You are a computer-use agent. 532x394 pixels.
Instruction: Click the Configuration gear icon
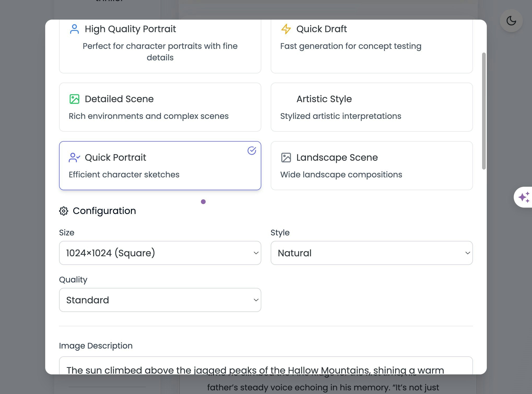(x=63, y=211)
